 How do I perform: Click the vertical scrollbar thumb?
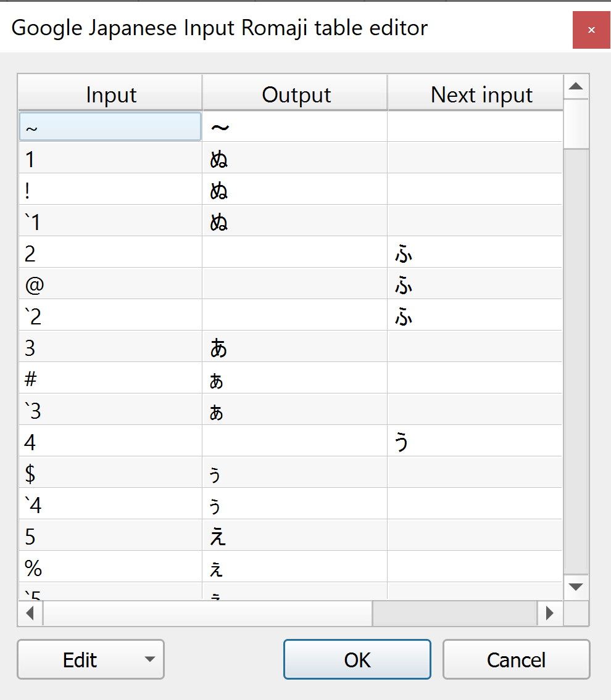(x=576, y=124)
